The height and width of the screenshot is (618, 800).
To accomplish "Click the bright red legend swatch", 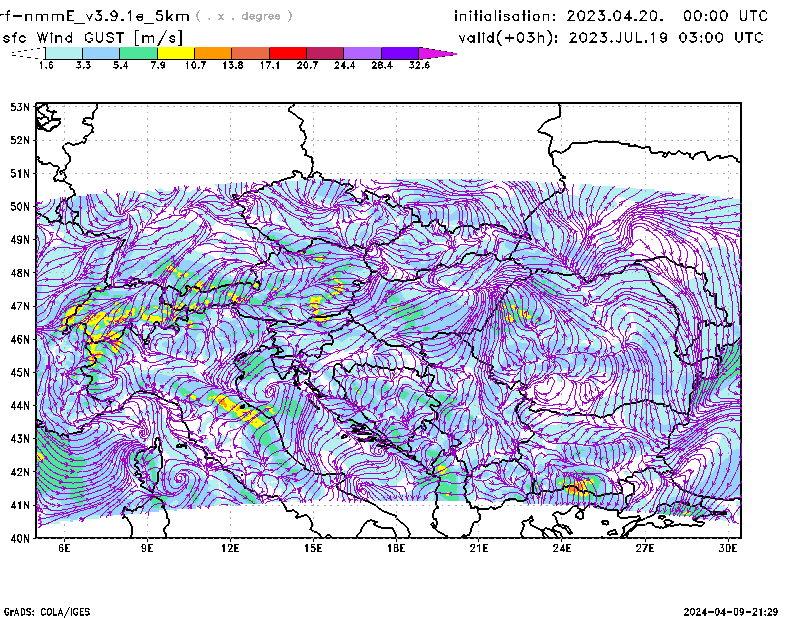I will pyautogui.click(x=288, y=53).
